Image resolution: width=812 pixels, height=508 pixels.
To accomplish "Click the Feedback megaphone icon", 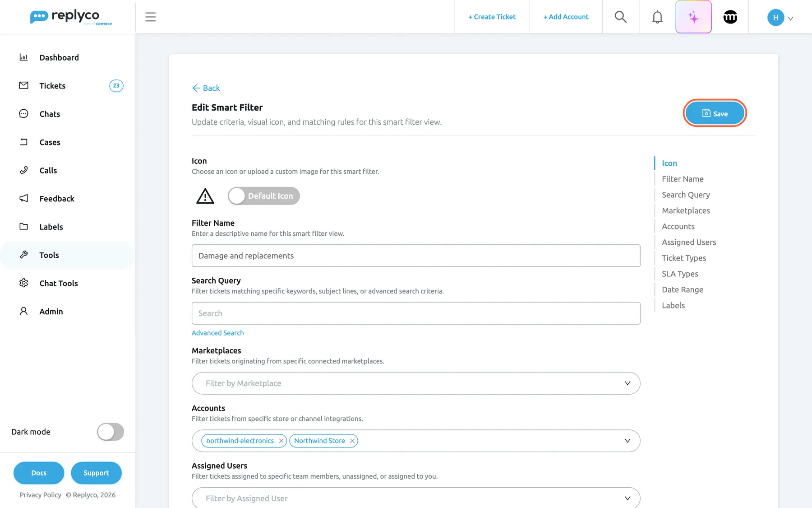I will pos(23,198).
